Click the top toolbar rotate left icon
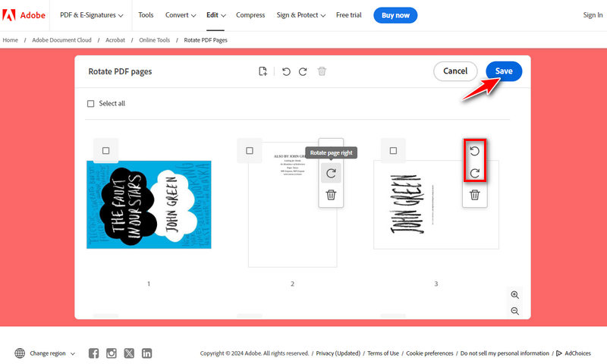This screenshot has height=364, width=607. coord(286,71)
